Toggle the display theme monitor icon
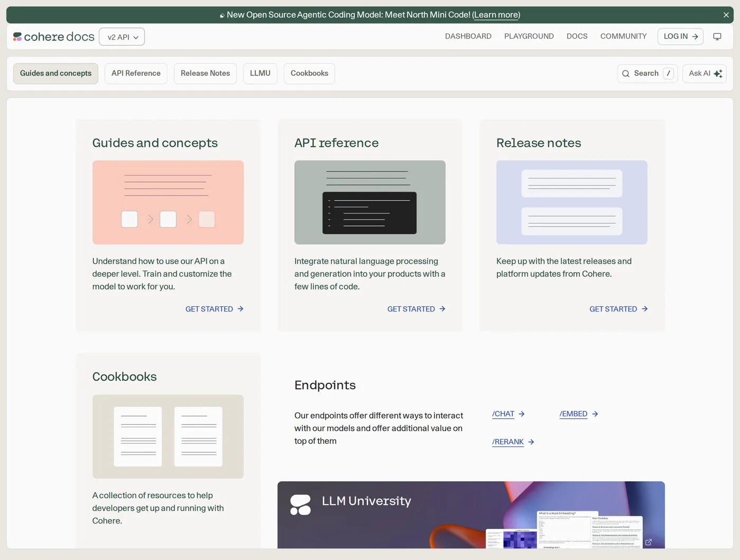 coord(717,36)
